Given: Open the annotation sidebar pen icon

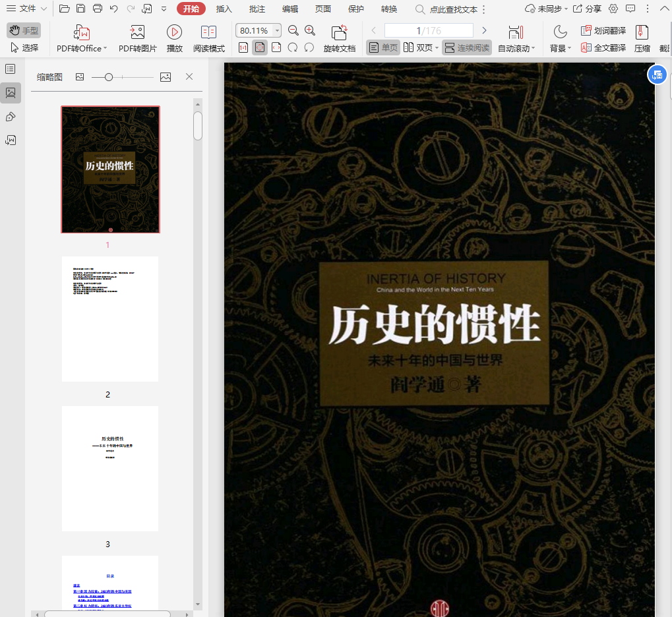Looking at the screenshot, I should [x=11, y=117].
